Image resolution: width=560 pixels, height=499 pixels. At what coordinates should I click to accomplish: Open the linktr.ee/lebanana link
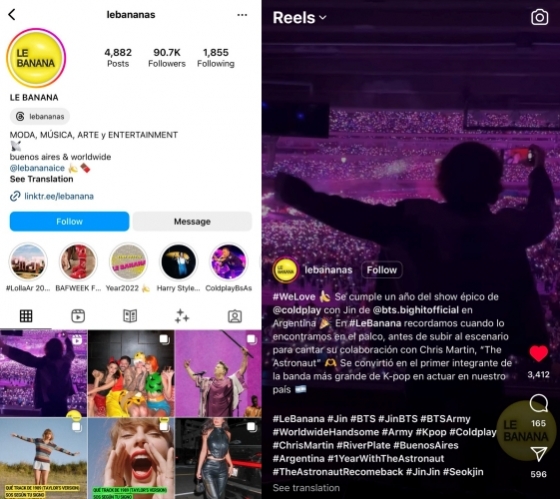point(59,196)
